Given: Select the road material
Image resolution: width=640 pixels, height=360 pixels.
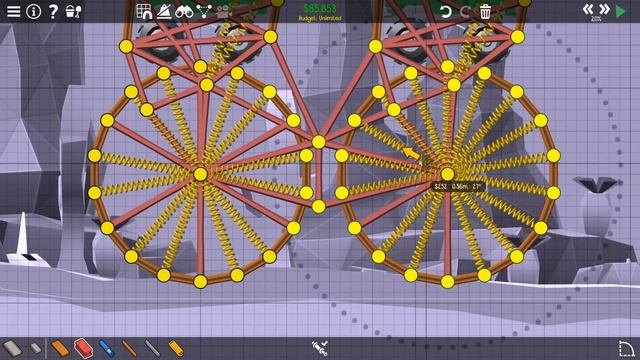Looking at the screenshot, I should point(12,349).
